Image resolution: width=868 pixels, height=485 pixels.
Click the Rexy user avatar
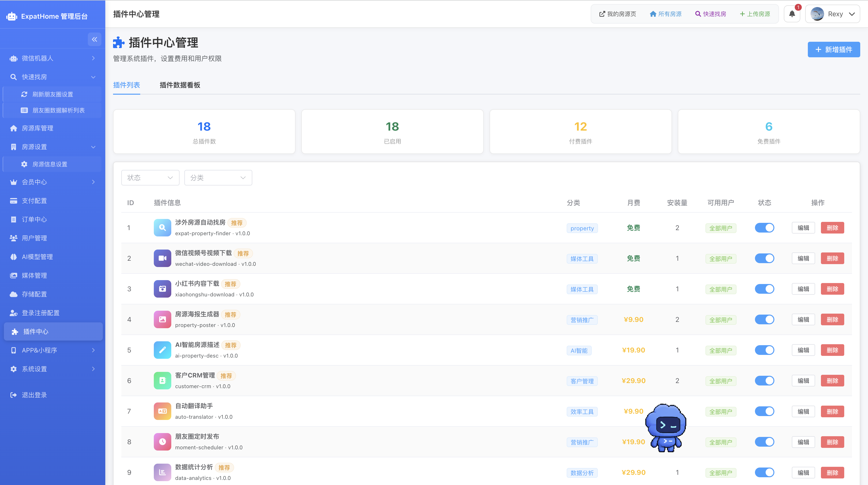click(x=817, y=14)
